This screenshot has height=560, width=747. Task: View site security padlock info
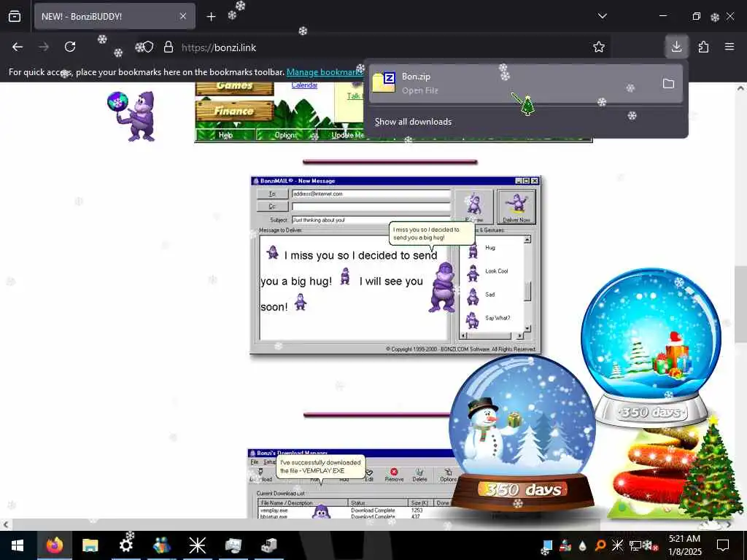click(x=169, y=47)
